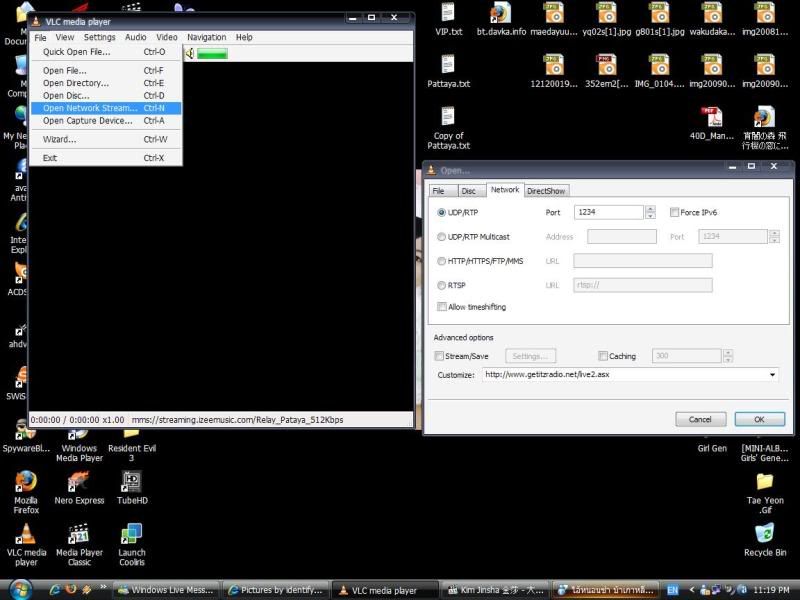Open the Settings menu in VLC
The width and height of the screenshot is (800, 600).
(x=99, y=37)
